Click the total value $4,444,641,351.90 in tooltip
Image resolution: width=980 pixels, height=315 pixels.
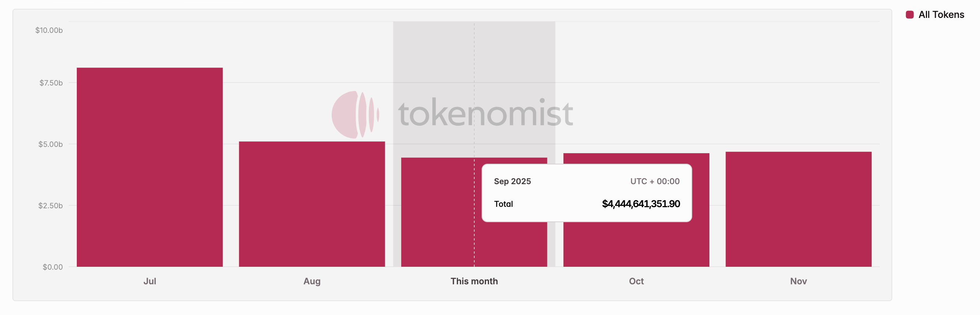point(641,204)
